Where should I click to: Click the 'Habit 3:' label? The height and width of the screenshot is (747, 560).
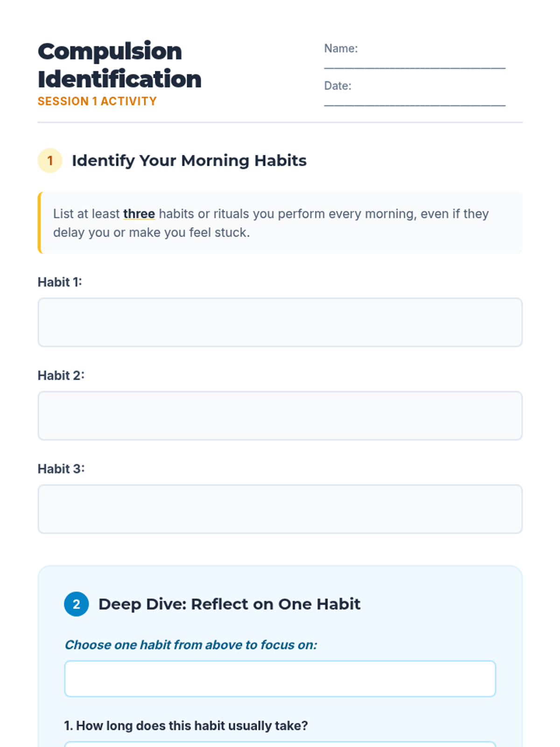click(61, 469)
